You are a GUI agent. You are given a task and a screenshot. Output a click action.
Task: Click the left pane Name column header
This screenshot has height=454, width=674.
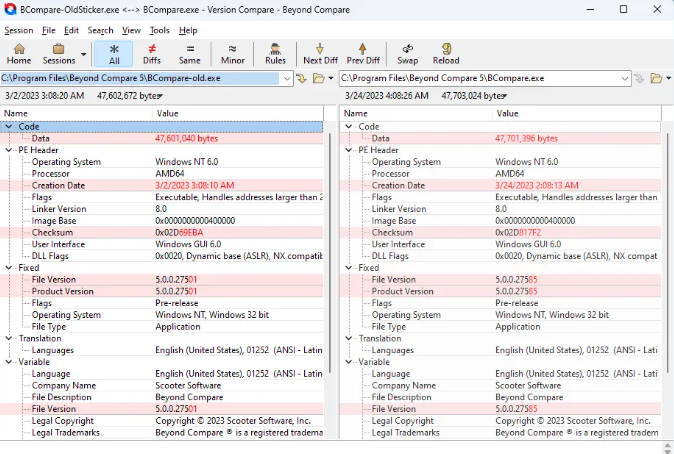coord(77,114)
